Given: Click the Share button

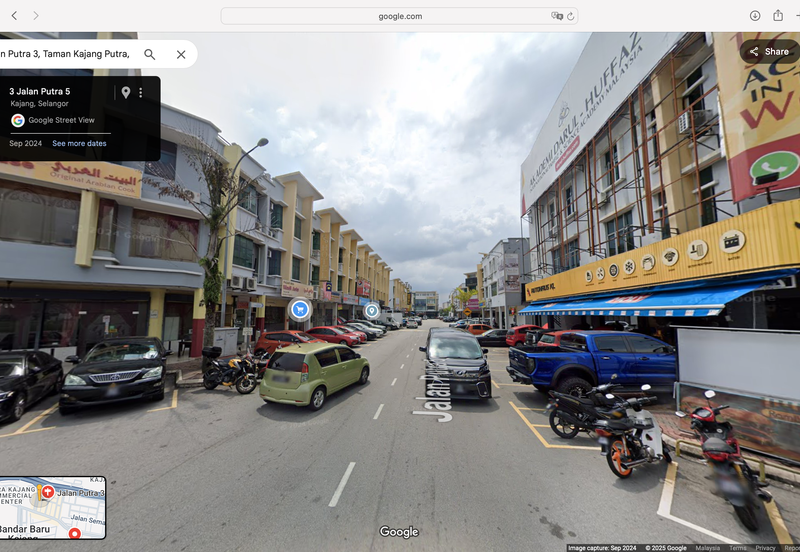Looking at the screenshot, I should [769, 52].
